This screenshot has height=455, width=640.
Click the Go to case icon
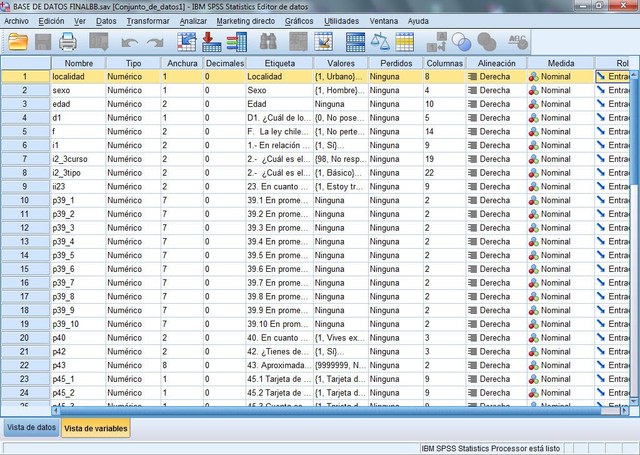187,42
